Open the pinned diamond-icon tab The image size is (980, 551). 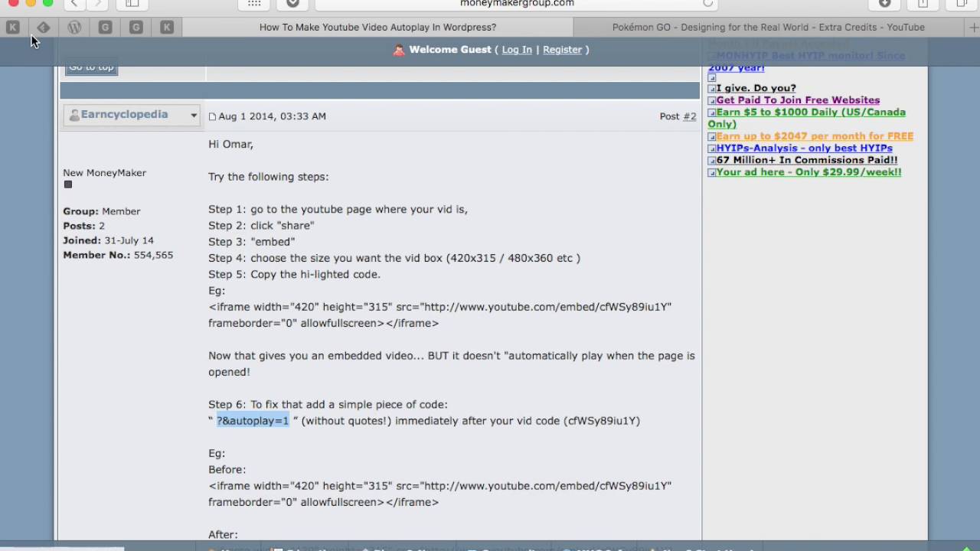tap(44, 27)
